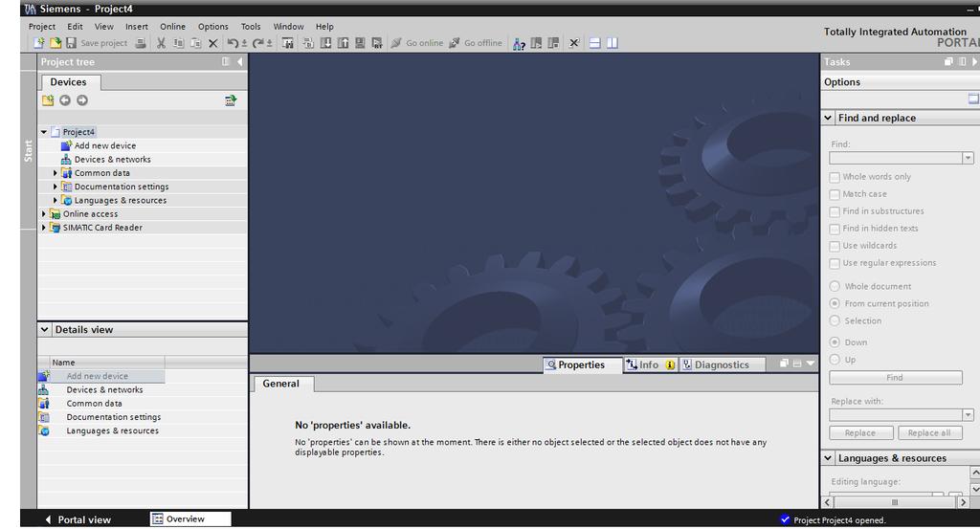Viewport: 980px width, 529px height.
Task: Click the new folder icon in Devices
Action: pos(48,100)
